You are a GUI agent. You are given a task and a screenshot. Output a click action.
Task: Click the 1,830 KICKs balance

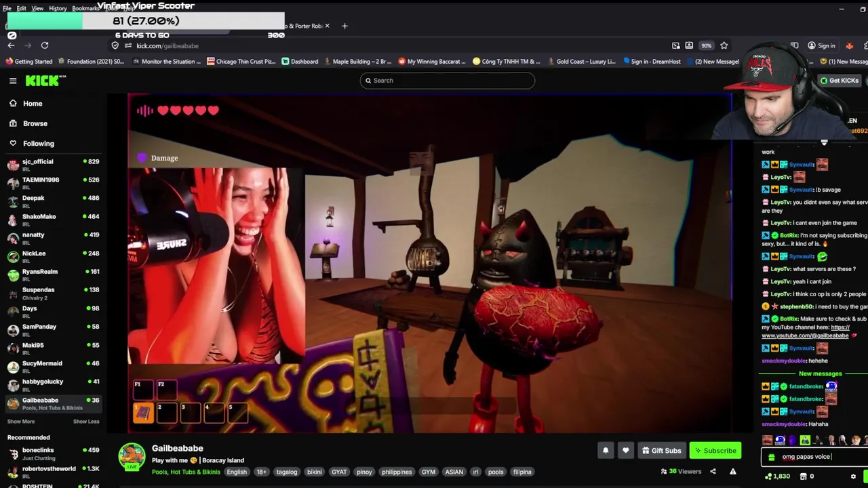click(777, 476)
